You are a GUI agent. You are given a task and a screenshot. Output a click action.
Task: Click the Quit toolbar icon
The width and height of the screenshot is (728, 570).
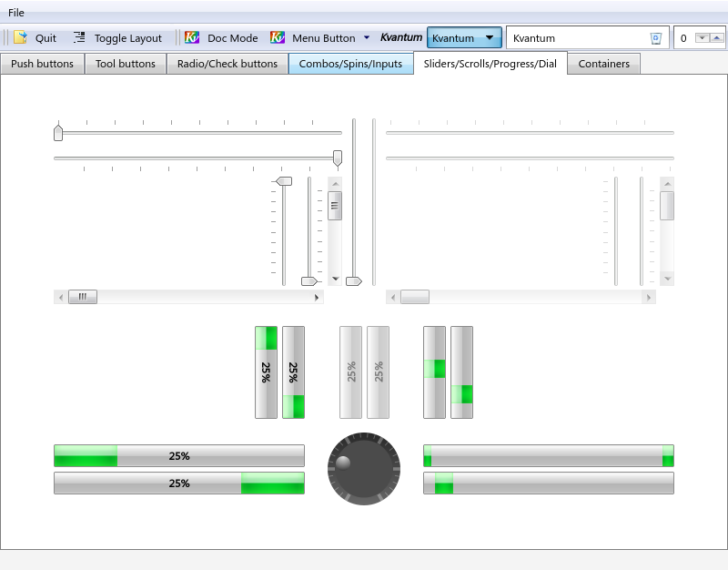tap(20, 37)
